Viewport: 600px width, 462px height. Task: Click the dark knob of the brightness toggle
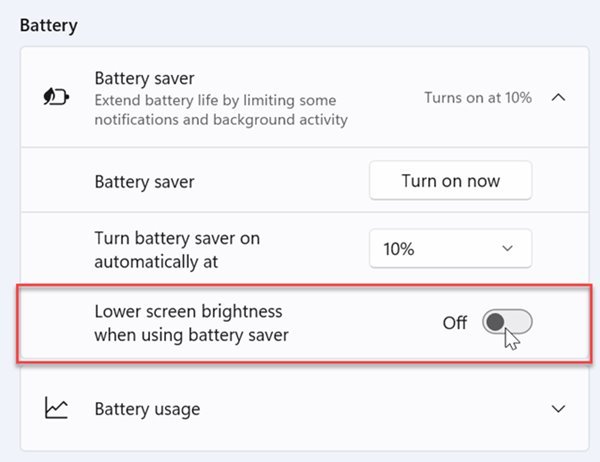point(496,322)
